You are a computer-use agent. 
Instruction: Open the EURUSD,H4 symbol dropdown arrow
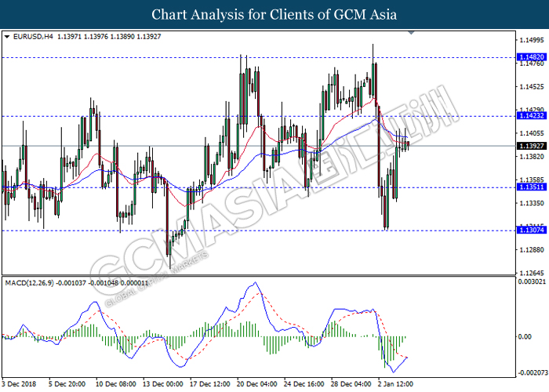(x=7, y=36)
